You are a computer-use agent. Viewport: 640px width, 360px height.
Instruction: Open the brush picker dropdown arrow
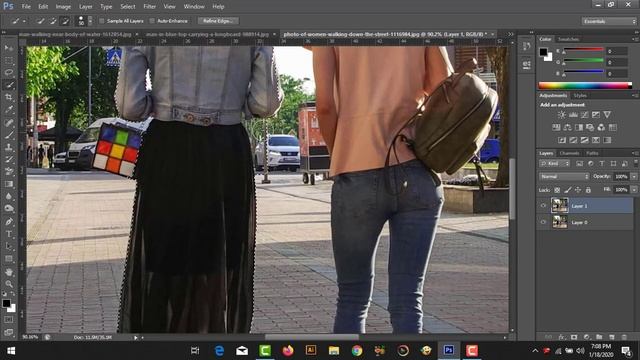[90, 21]
